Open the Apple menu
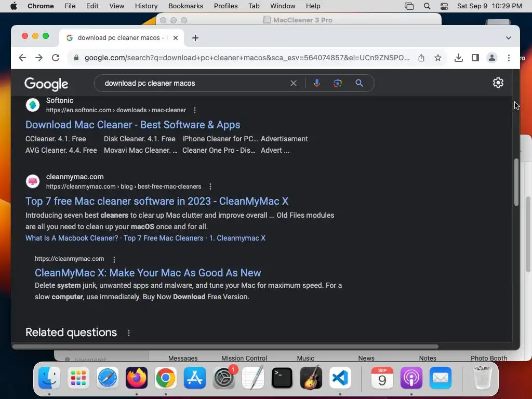 pyautogui.click(x=14, y=6)
